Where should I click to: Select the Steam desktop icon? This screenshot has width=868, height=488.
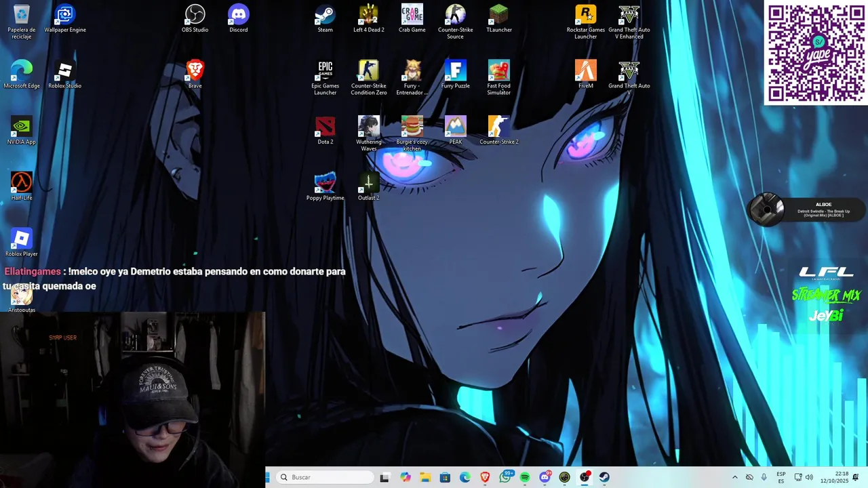pyautogui.click(x=325, y=19)
